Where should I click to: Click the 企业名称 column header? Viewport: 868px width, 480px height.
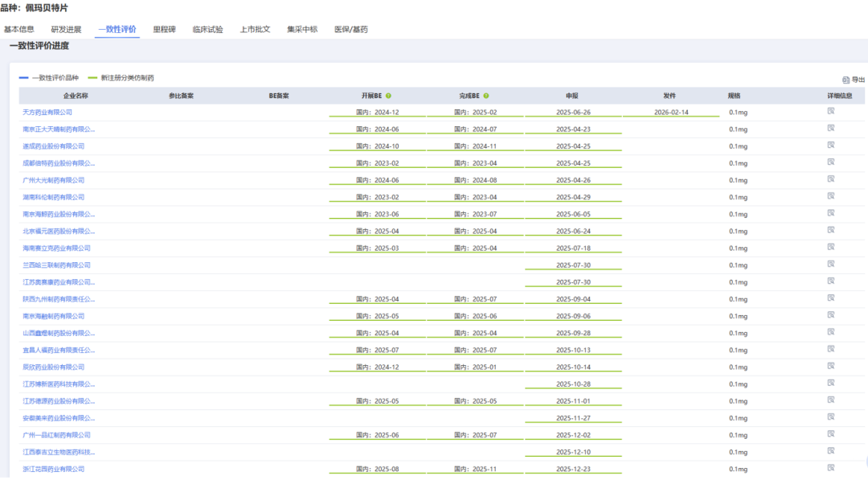click(x=76, y=96)
